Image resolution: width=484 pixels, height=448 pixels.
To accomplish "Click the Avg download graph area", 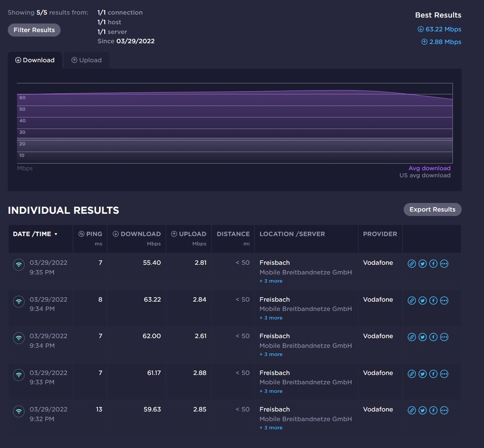I will (x=429, y=168).
